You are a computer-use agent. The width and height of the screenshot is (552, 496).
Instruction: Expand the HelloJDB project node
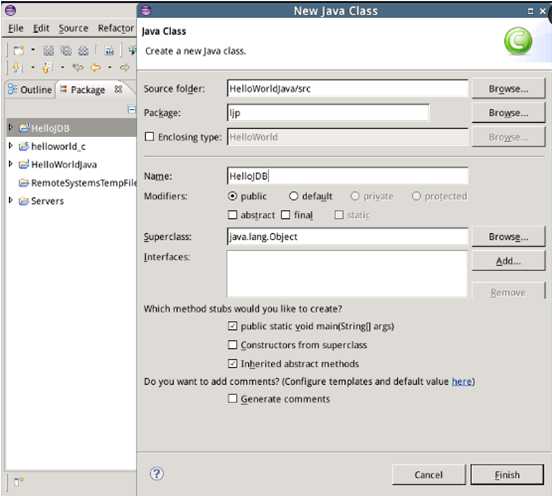(11, 127)
